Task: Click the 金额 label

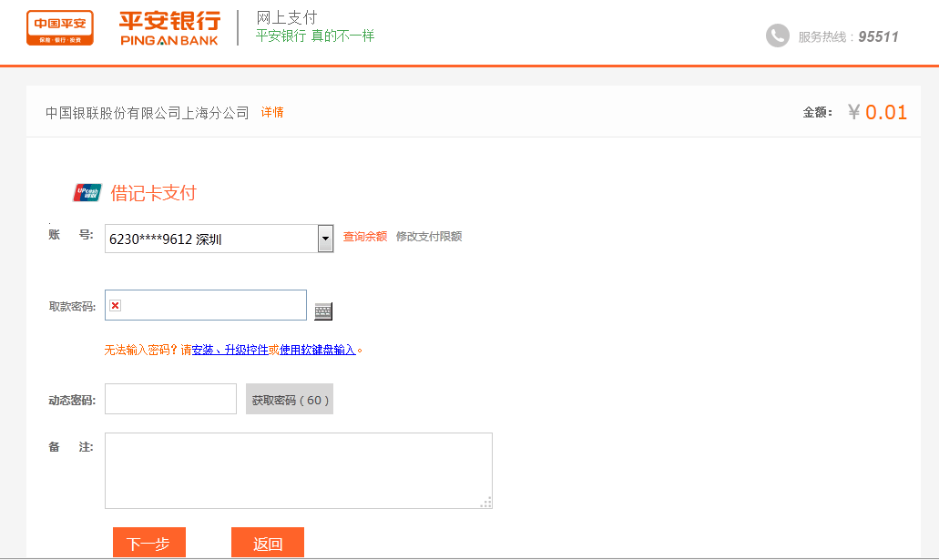Action: [818, 113]
